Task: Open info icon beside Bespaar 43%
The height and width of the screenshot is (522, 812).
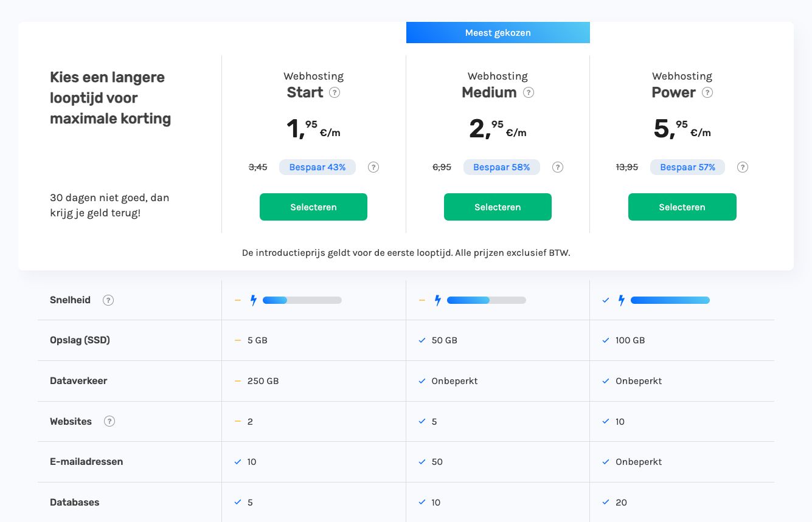Action: tap(373, 167)
